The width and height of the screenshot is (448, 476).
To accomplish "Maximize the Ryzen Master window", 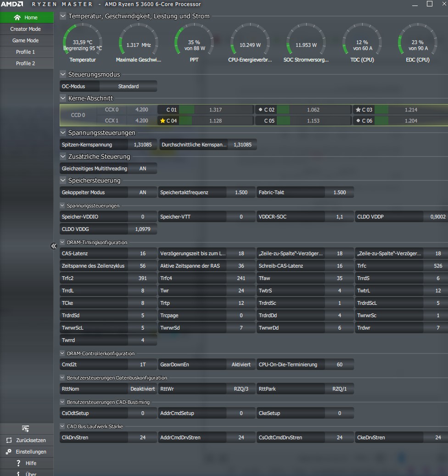I will click(x=430, y=4).
